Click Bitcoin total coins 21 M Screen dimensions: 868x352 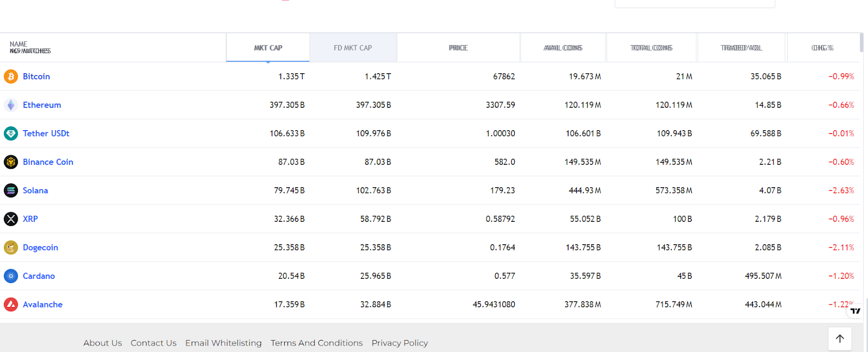[684, 76]
